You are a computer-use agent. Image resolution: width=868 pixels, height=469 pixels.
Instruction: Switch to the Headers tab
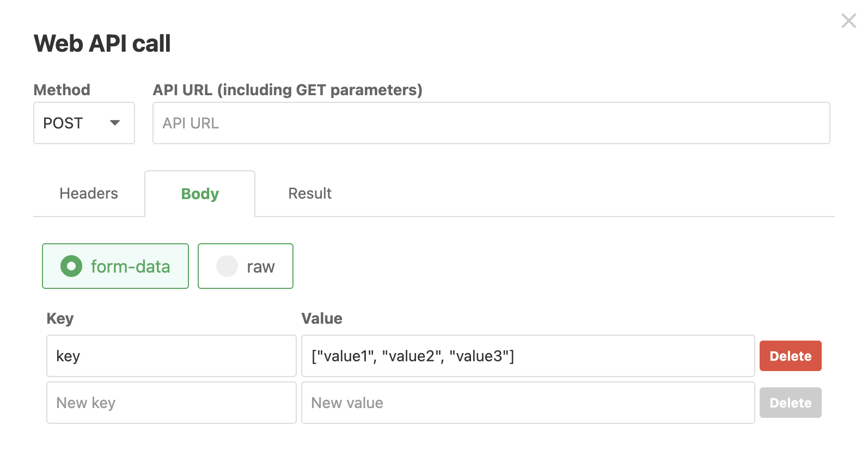tap(89, 194)
